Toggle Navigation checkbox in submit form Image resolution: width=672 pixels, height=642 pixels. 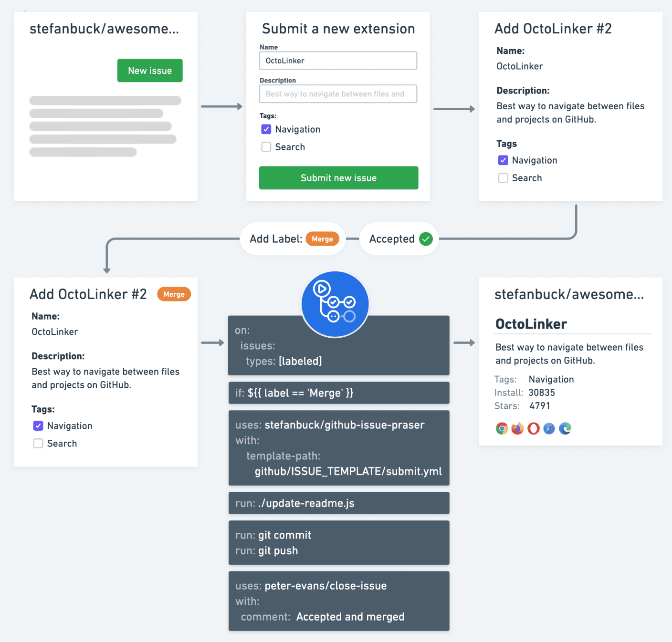click(x=266, y=129)
